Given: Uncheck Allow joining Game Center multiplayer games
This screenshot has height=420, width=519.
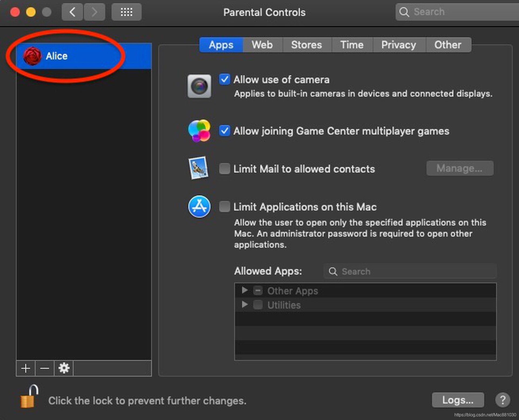Looking at the screenshot, I should [224, 131].
